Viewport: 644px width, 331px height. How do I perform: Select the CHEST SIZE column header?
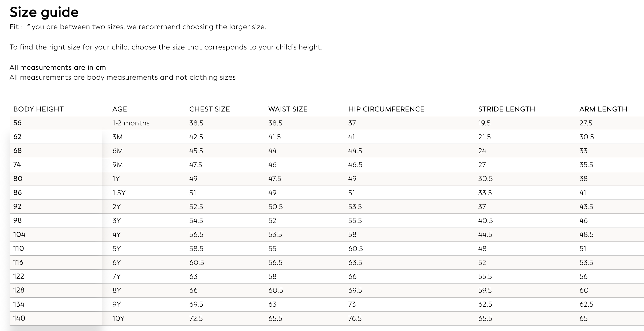pos(209,109)
